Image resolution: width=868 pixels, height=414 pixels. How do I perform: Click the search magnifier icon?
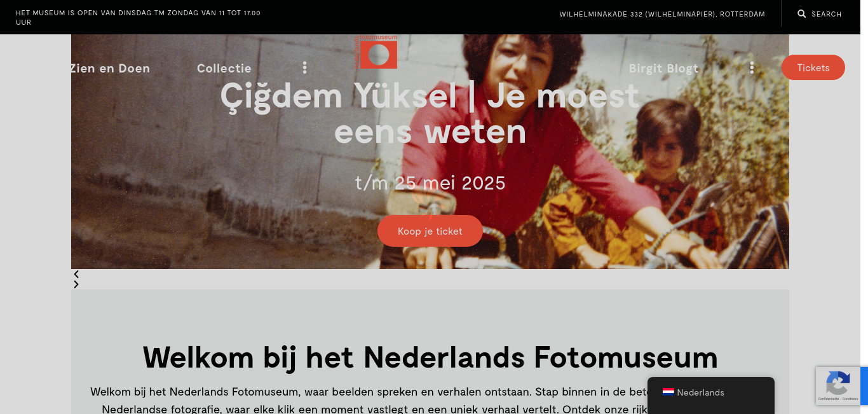click(x=802, y=13)
